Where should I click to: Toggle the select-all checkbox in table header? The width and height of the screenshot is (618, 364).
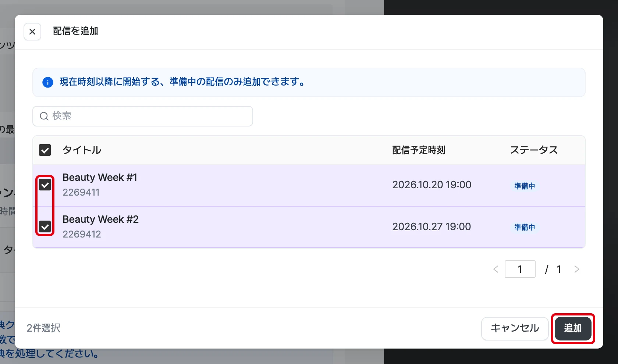[45, 150]
